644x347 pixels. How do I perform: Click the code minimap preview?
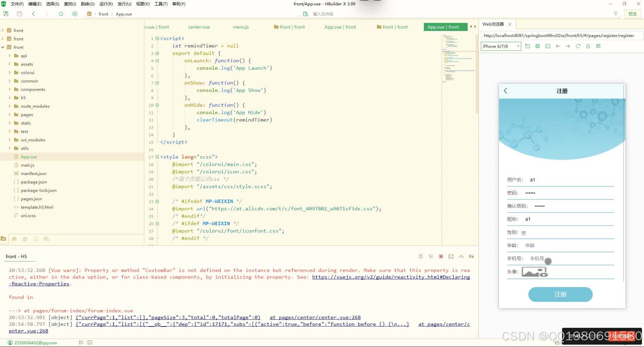459,59
